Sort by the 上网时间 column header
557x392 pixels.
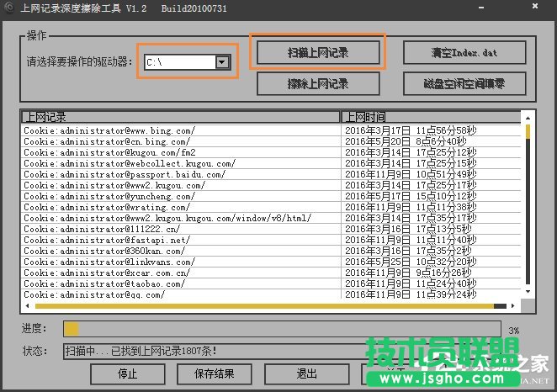click(433, 117)
